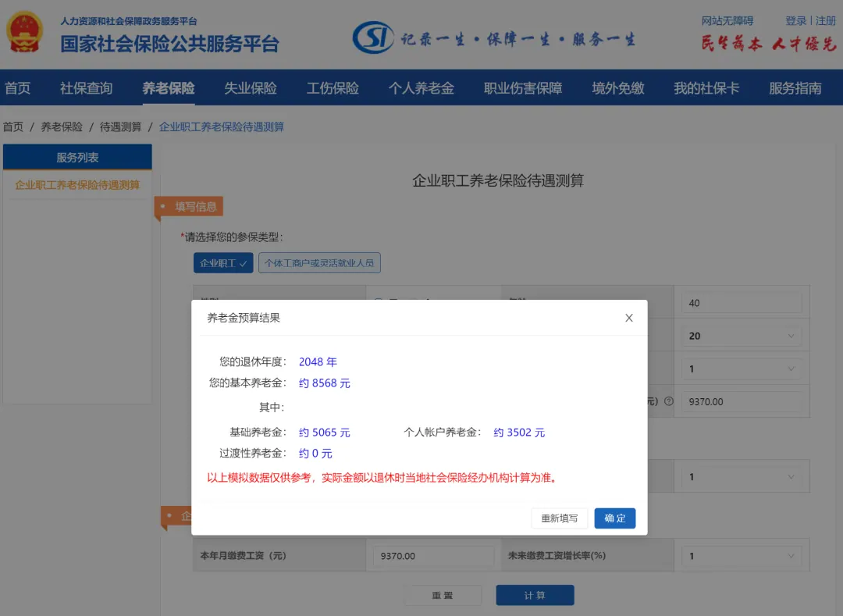Open the 职业伤害保障 nav menu
The height and width of the screenshot is (616, 843).
523,87
